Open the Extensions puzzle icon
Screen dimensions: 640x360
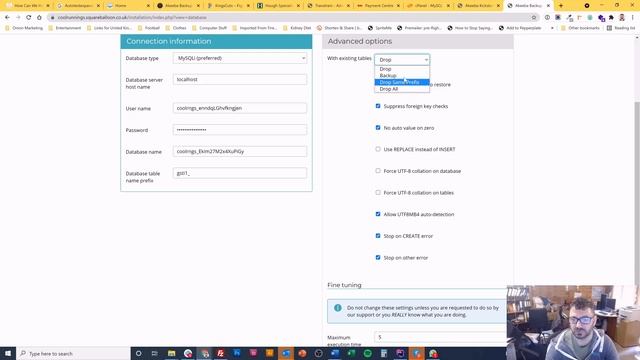click(x=611, y=18)
